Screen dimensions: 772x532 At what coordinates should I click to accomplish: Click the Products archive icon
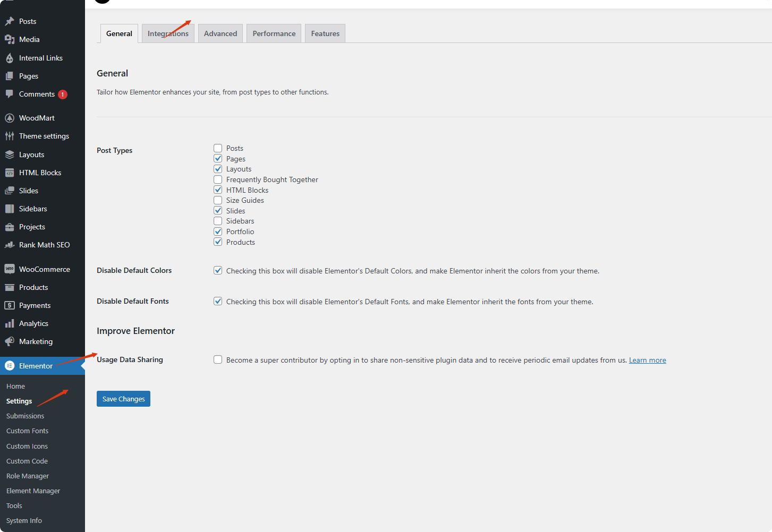point(10,287)
